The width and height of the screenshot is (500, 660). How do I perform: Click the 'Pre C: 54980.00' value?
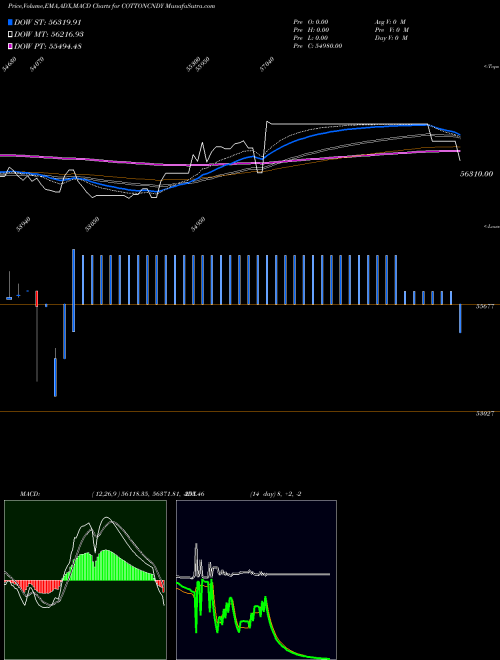pos(317,46)
